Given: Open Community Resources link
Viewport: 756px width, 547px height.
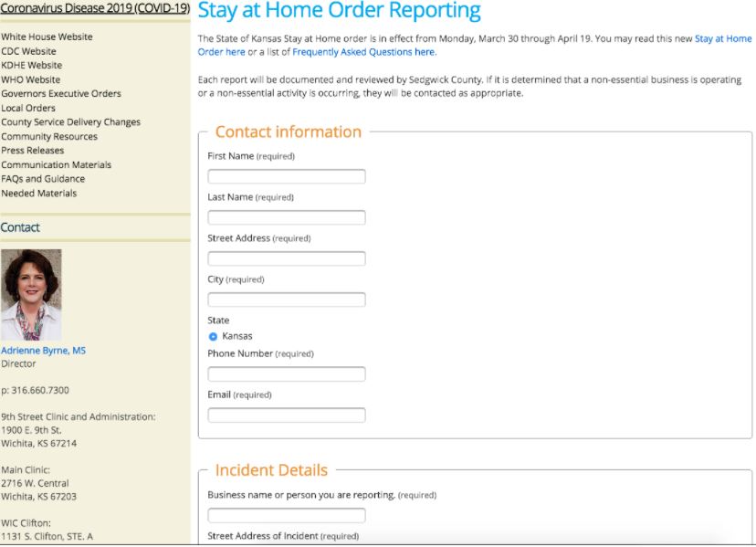Looking at the screenshot, I should point(49,136).
